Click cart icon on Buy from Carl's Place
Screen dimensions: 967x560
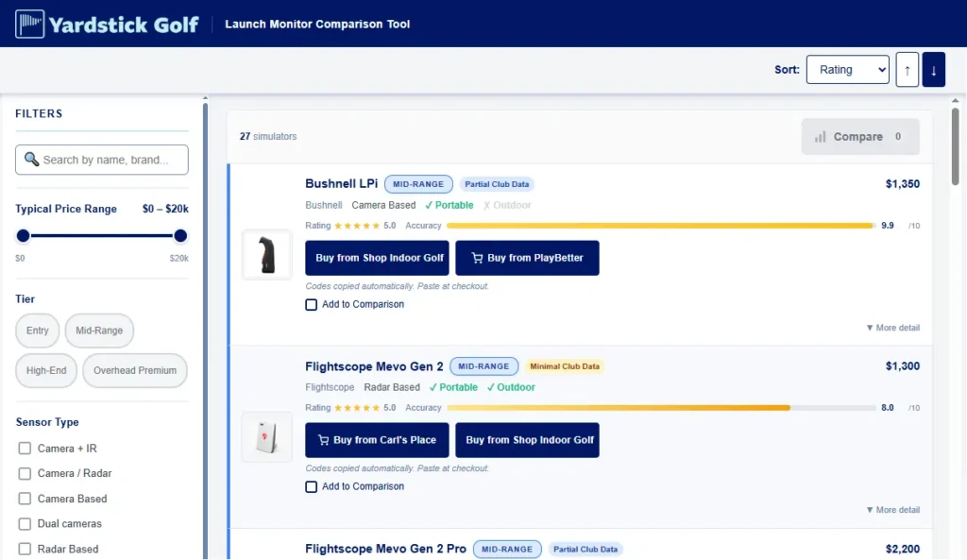pos(323,440)
